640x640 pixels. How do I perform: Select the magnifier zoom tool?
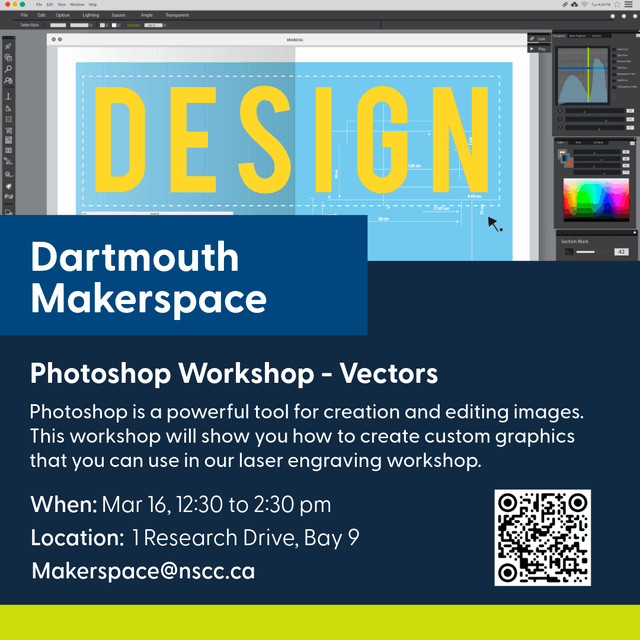click(8, 69)
